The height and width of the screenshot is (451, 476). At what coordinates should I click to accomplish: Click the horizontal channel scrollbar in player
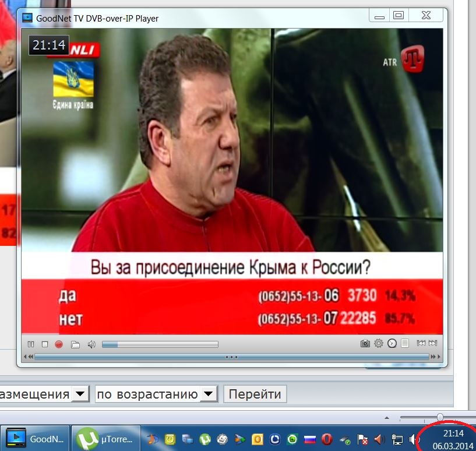(232, 357)
